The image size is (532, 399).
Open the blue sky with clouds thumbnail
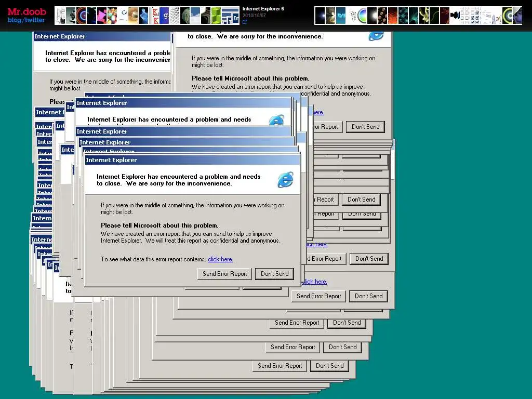tap(195, 16)
